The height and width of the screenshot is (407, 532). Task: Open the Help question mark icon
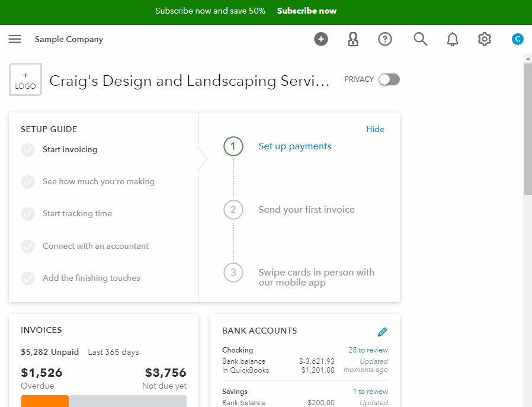click(x=385, y=39)
